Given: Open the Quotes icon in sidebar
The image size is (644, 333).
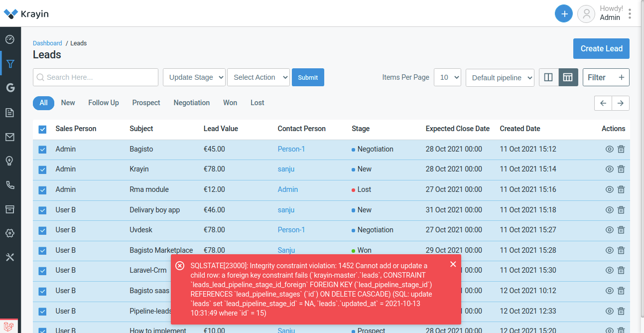Looking at the screenshot, I should tap(10, 113).
